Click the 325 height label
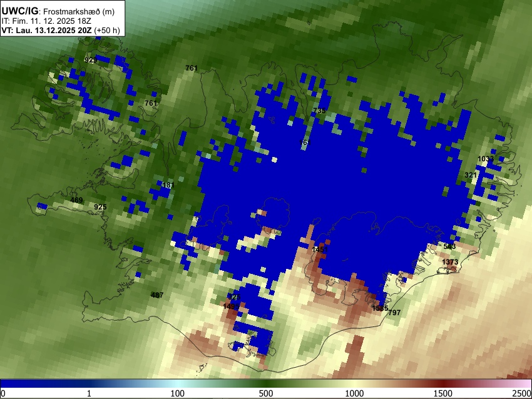Viewport: 532px width, 399px height. (234, 297)
